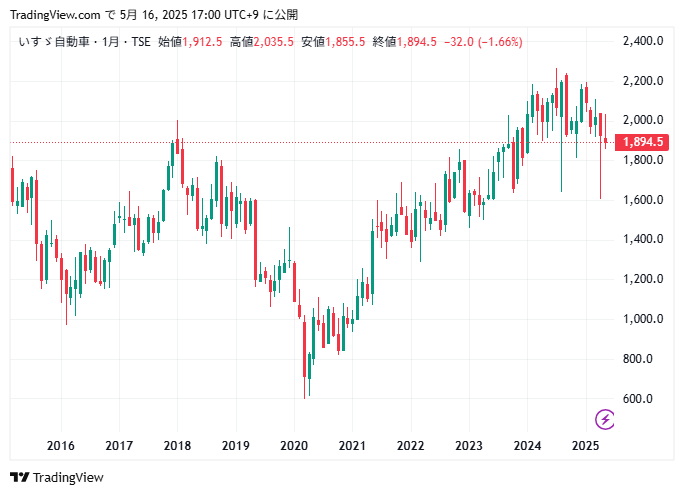The image size is (684, 495).
Task: Click the '600.0' price axis label
Action: click(x=638, y=399)
